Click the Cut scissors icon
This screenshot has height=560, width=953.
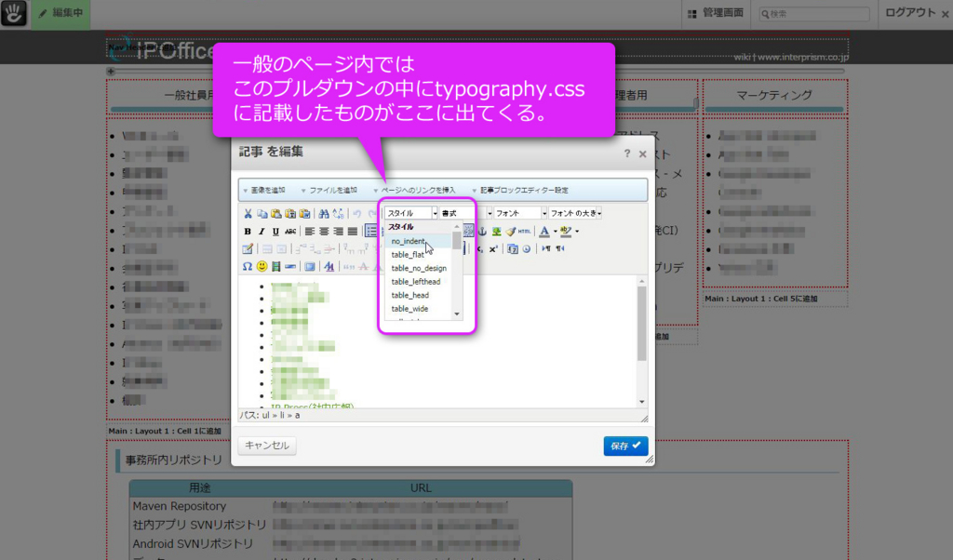tap(248, 214)
